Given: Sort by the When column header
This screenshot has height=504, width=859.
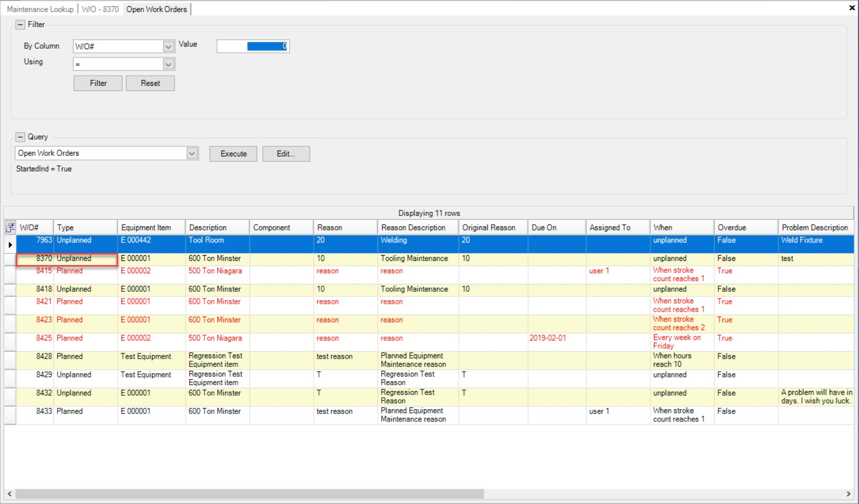Looking at the screenshot, I should (x=682, y=227).
